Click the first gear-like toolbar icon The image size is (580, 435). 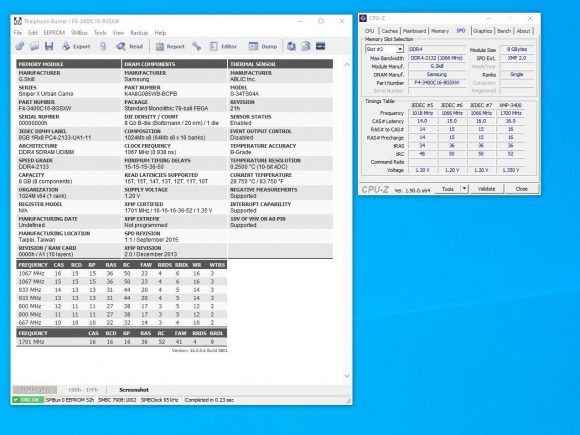tap(20, 46)
